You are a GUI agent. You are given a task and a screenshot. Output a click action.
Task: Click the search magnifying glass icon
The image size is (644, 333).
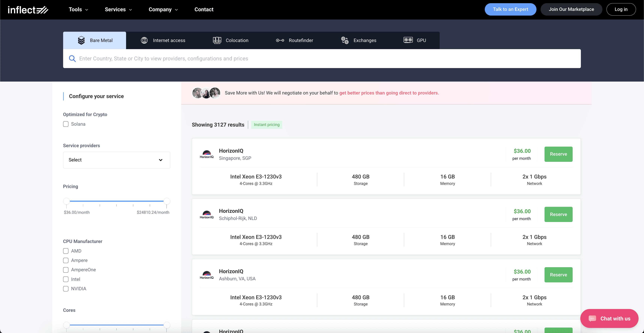point(72,58)
